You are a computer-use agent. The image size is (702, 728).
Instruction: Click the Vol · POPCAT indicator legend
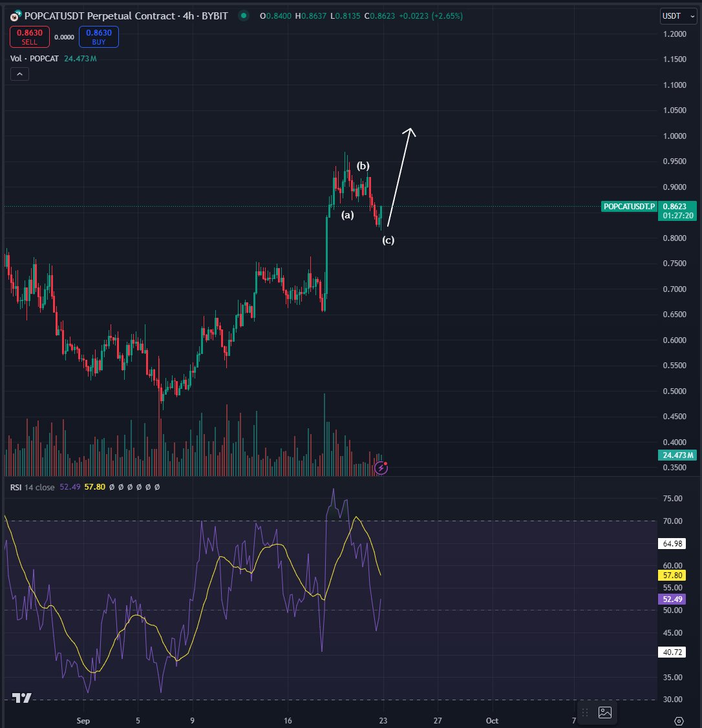point(35,59)
